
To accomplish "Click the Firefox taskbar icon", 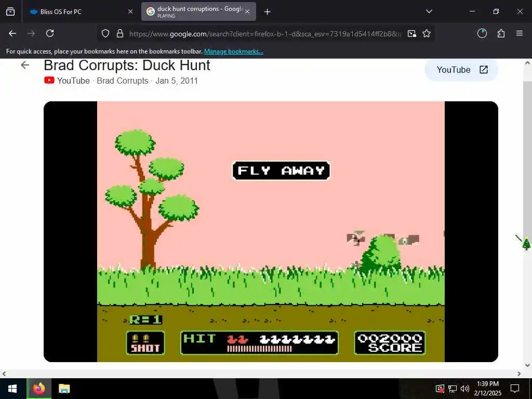I will (x=38, y=389).
